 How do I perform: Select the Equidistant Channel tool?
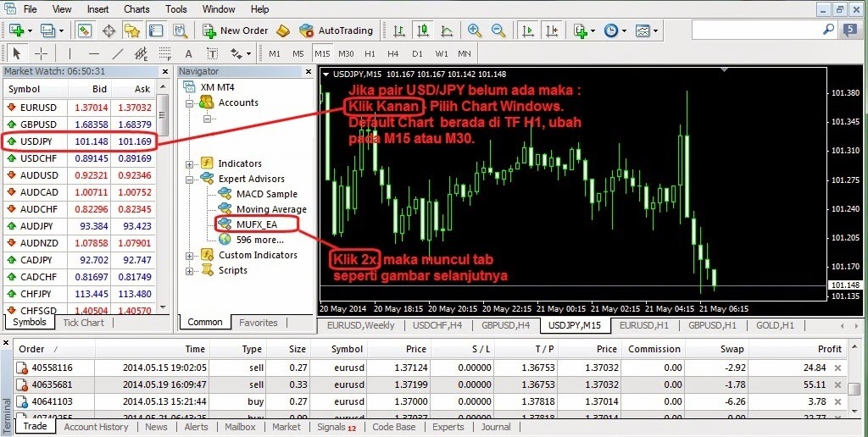click(142, 53)
